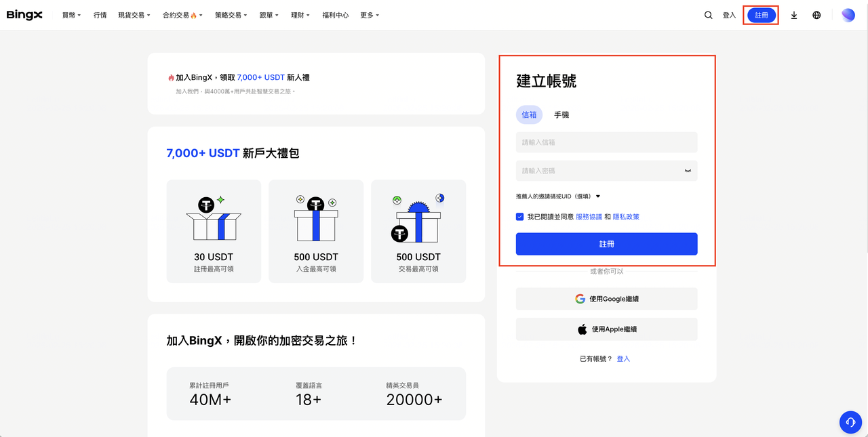Viewport: 868px width, 437px height.
Task: Click the purple theme orb icon
Action: (x=848, y=15)
